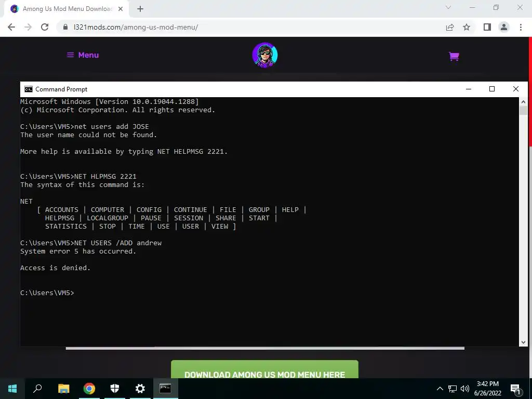Switch to Among Us Mod Menu tab
The width and height of the screenshot is (532, 399).
click(x=66, y=9)
